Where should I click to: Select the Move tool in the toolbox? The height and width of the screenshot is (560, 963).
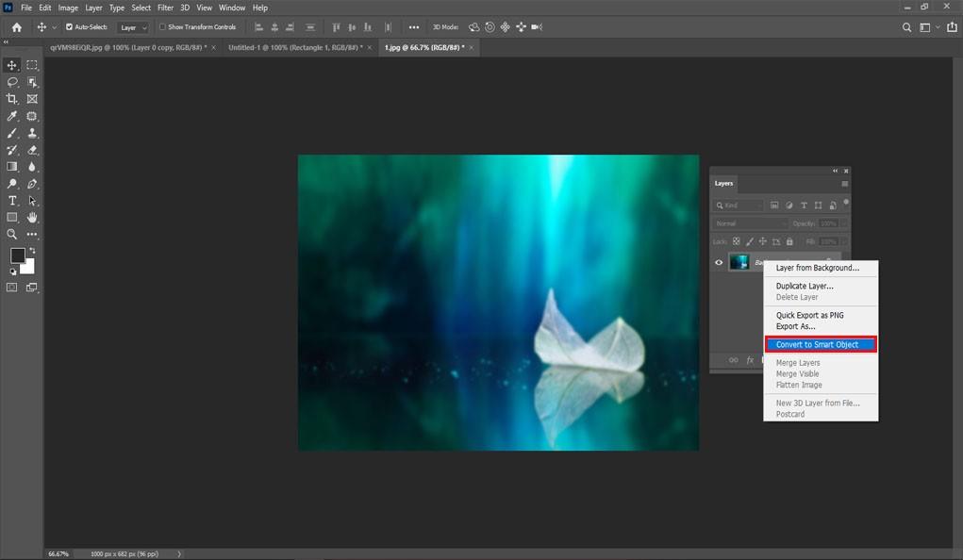[11, 65]
